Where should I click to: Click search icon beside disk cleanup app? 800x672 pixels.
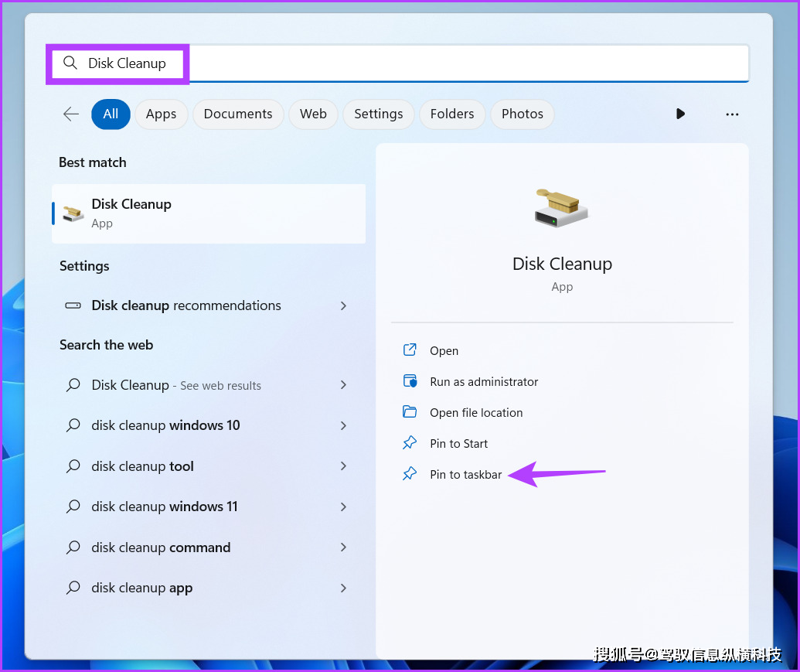[73, 588]
